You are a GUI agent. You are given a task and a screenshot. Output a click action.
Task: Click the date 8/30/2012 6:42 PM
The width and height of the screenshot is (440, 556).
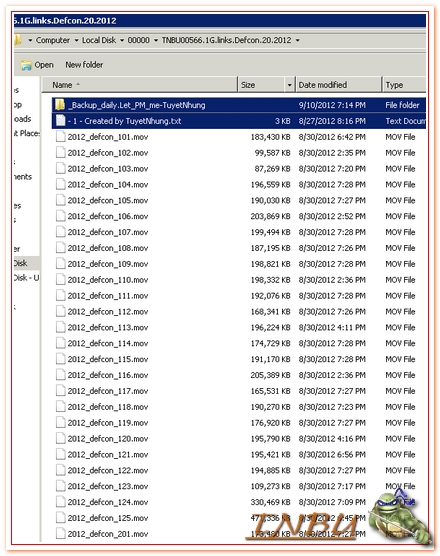[332, 137]
